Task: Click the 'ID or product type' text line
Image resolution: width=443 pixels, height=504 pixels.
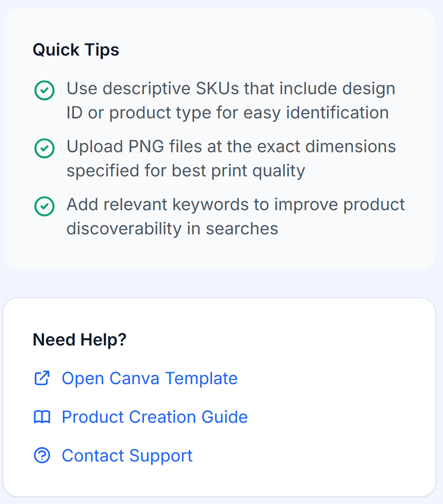Action: (x=228, y=113)
